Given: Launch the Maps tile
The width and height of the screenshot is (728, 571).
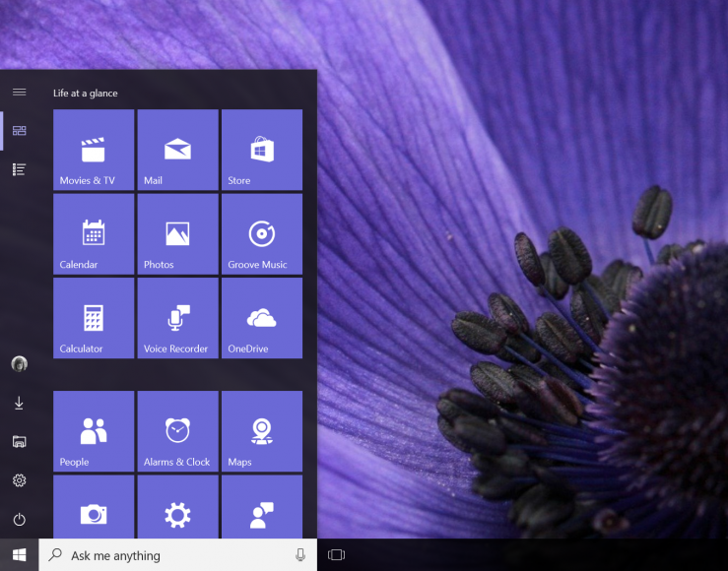Looking at the screenshot, I should 262,431.
